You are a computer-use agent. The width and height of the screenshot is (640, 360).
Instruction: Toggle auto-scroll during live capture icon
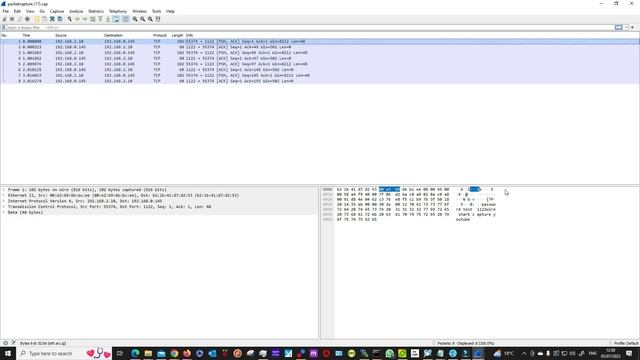click(116, 19)
